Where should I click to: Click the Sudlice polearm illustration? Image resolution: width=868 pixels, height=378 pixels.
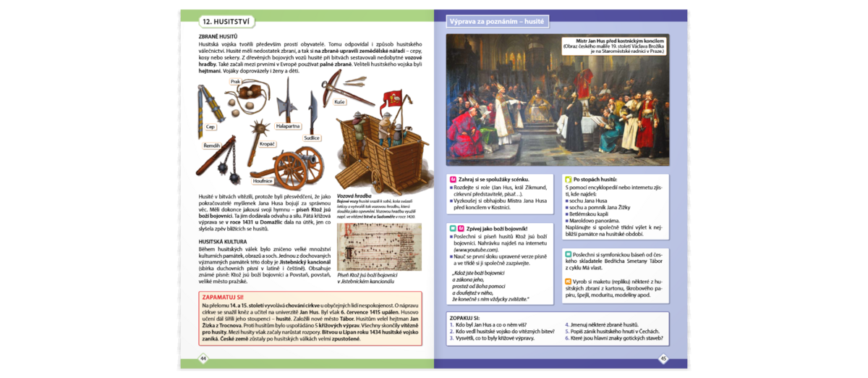[312, 112]
